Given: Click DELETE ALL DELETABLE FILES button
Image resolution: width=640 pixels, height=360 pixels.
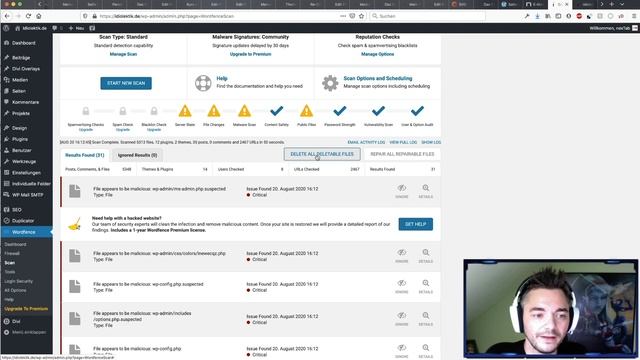Looking at the screenshot, I should pyautogui.click(x=322, y=154).
